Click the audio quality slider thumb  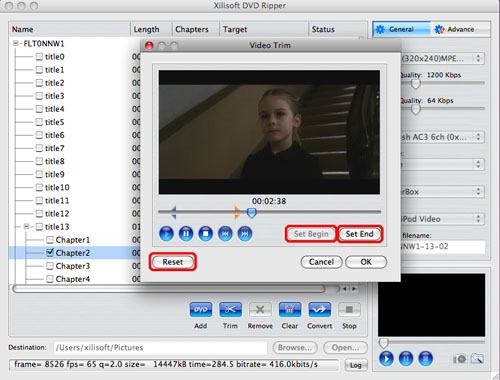[415, 109]
